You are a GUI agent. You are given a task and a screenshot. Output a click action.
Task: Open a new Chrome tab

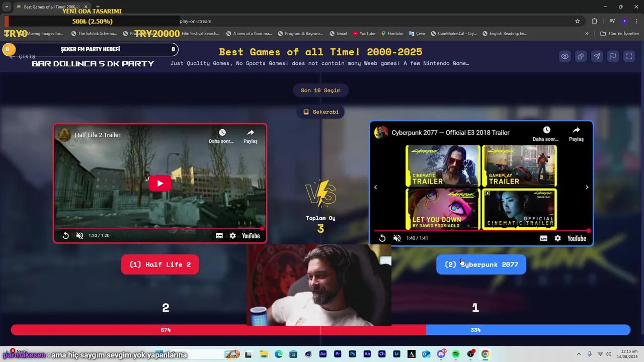coord(98,7)
